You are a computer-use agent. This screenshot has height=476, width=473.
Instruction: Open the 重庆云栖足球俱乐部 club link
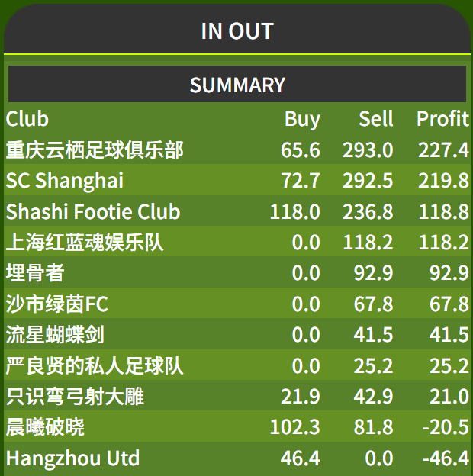95,150
